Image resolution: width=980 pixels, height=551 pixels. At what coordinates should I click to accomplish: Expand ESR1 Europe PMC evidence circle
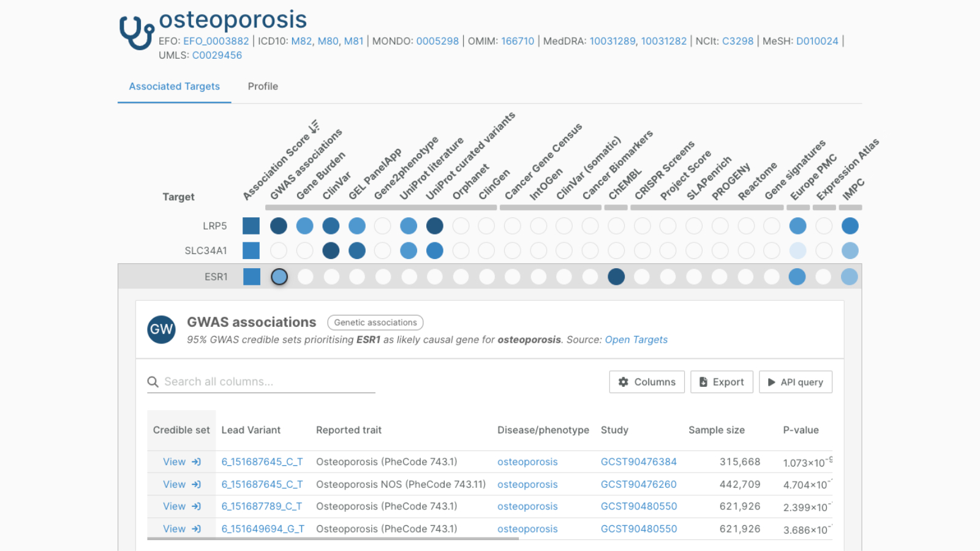(797, 277)
